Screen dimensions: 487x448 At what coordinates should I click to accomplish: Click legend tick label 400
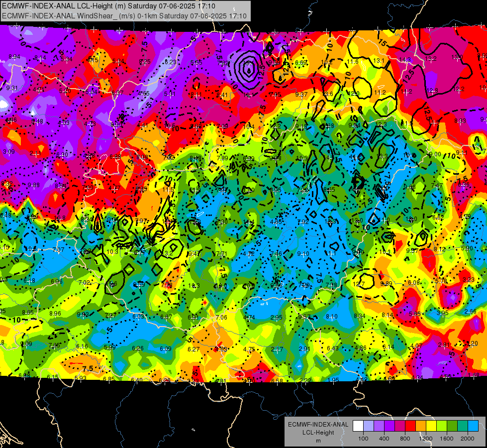pyautogui.click(x=384, y=439)
